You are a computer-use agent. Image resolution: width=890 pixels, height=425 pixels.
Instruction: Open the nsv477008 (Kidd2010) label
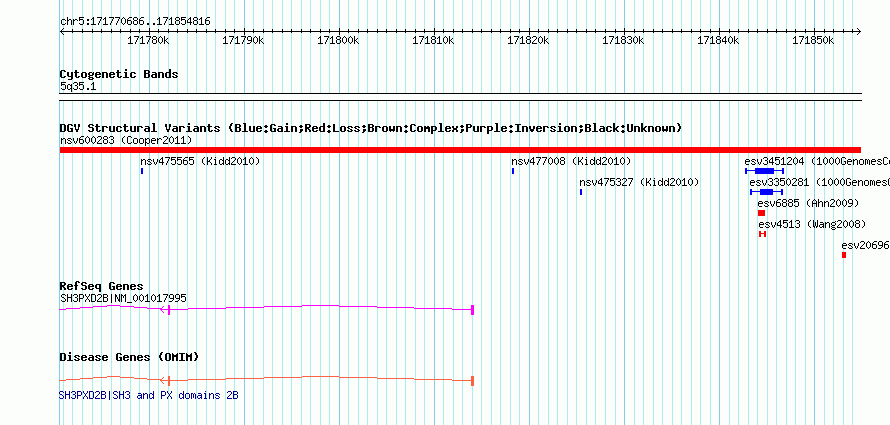[571, 162]
